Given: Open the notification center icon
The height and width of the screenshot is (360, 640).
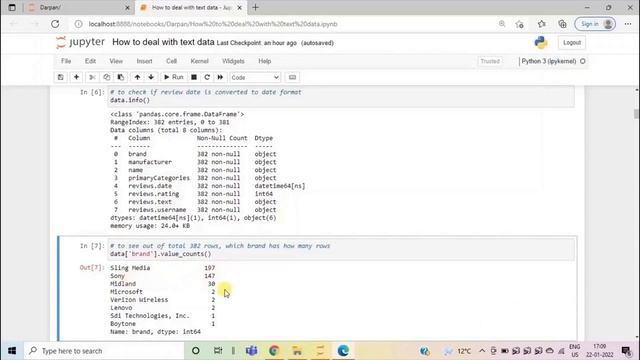Looking at the screenshot, I should pos(626,351).
